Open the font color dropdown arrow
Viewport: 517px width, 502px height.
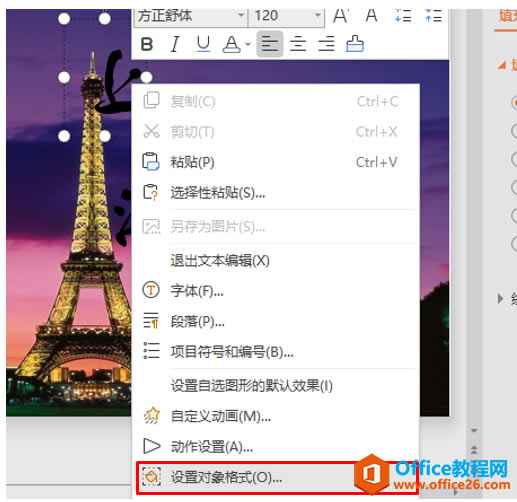coord(248,44)
